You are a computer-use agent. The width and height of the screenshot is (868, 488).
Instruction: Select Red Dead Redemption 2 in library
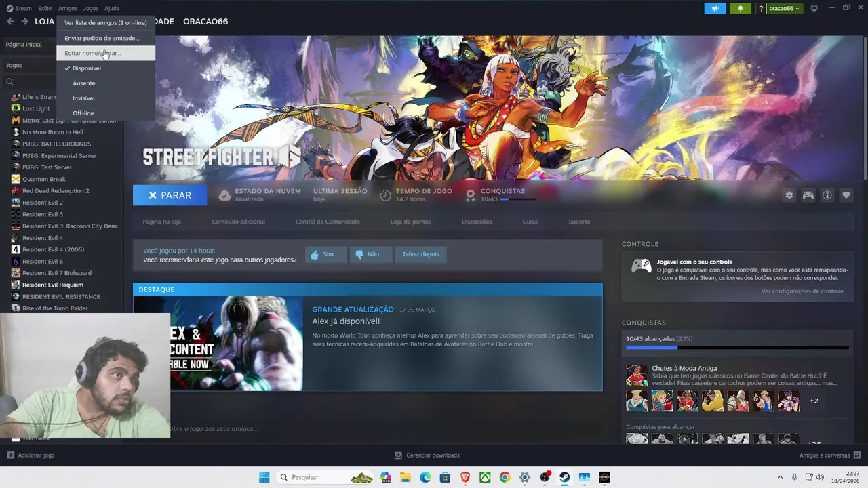coord(56,191)
